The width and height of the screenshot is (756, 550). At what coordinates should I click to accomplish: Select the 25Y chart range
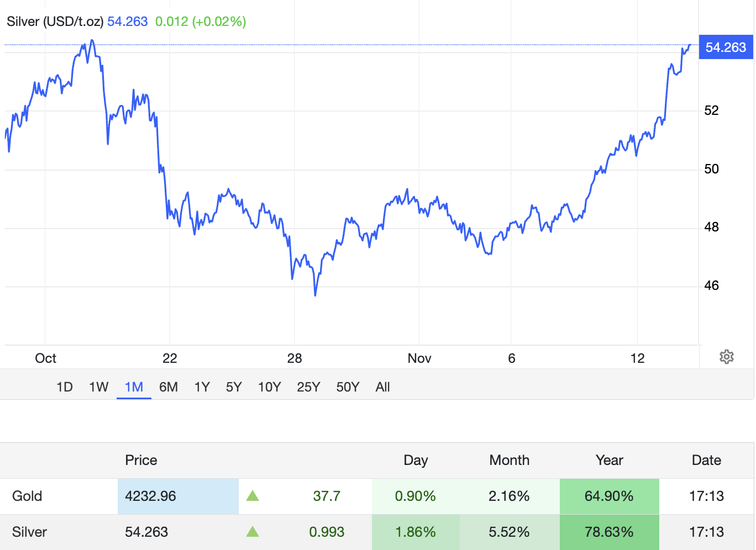[308, 387]
